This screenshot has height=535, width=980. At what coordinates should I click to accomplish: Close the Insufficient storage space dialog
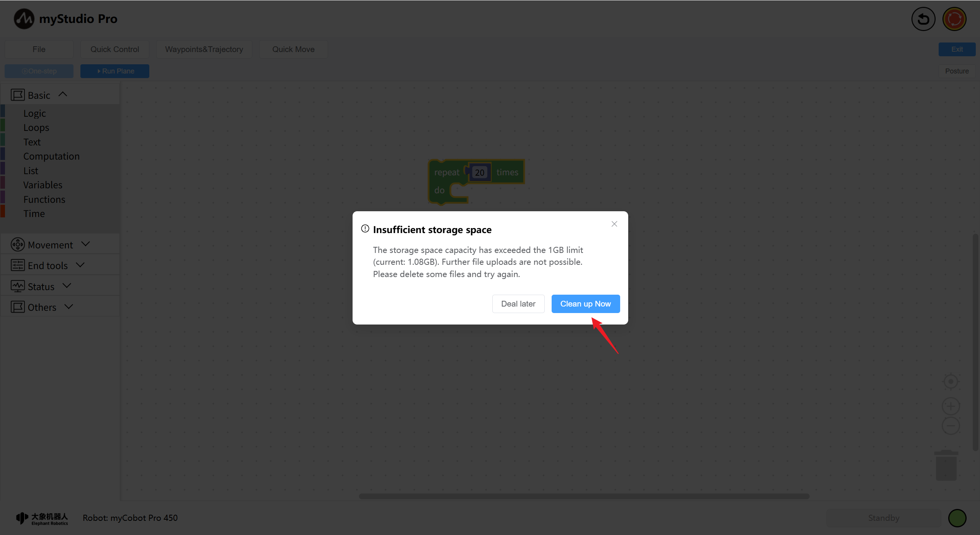pos(614,224)
